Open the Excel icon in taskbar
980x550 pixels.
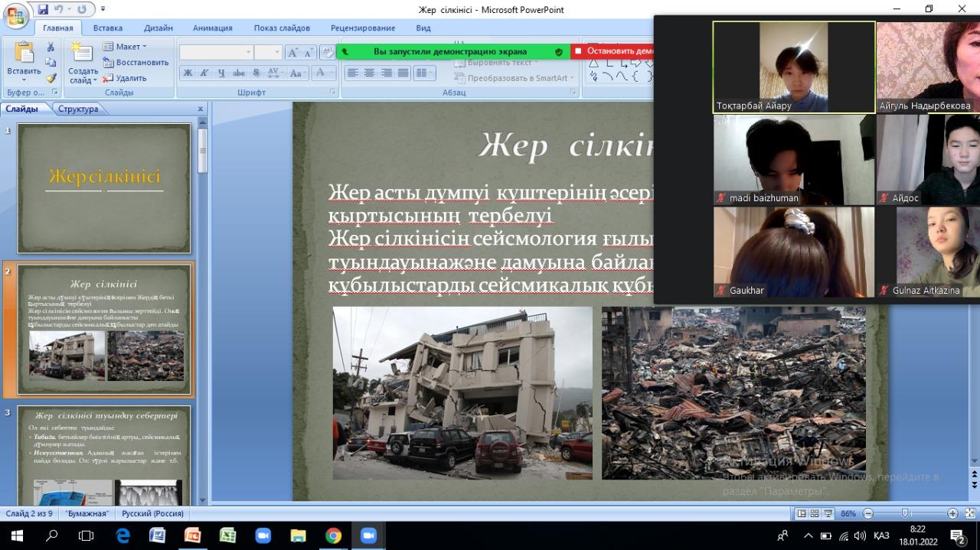227,535
